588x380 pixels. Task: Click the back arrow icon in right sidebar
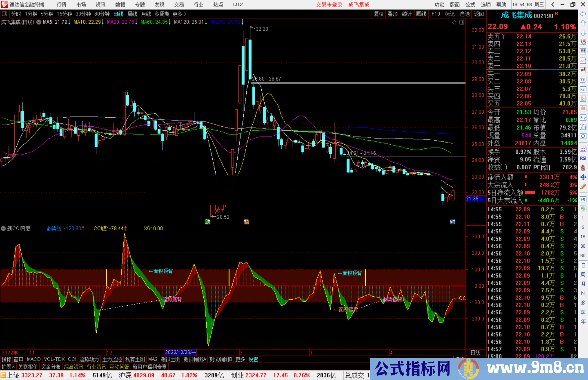[583, 14]
